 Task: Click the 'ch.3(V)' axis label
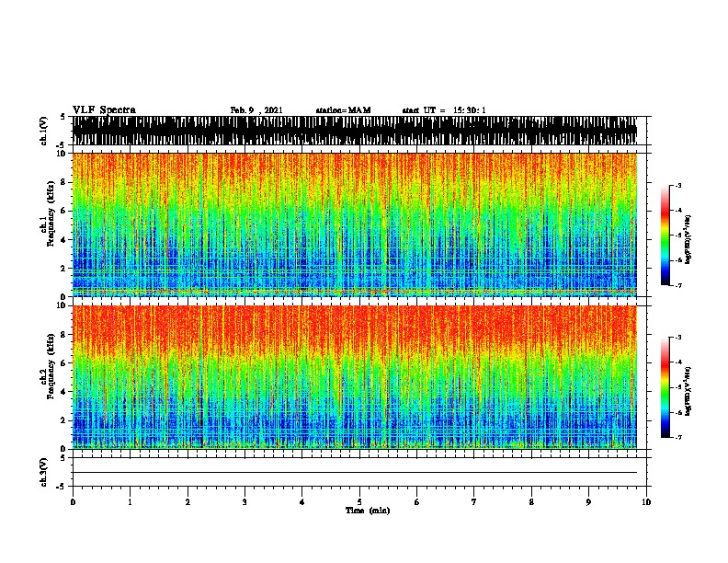point(44,472)
